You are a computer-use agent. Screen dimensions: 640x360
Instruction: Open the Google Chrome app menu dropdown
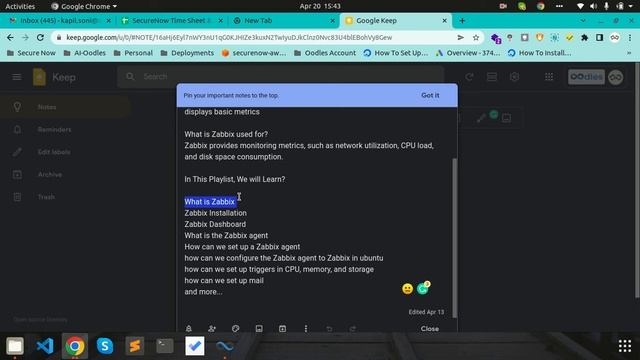point(84,6)
